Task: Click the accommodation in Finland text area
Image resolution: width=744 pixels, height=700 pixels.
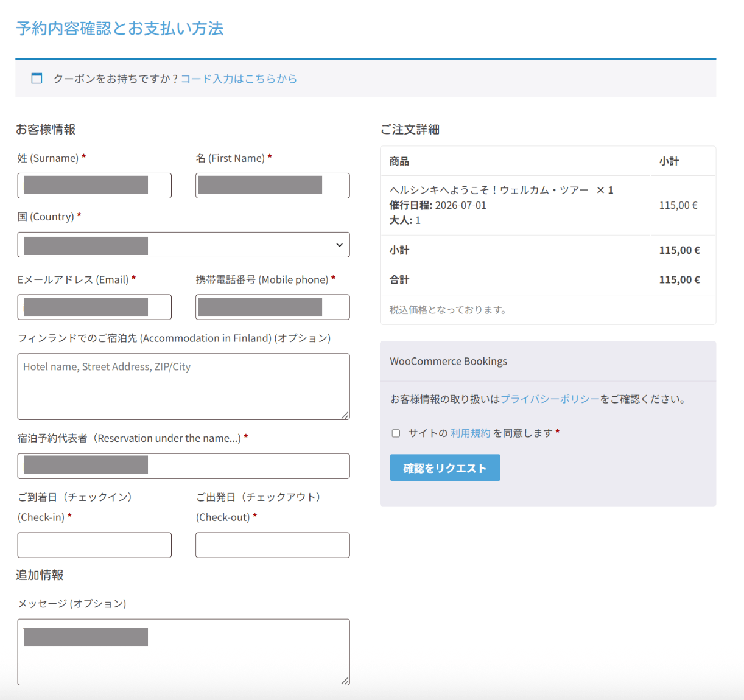Action: pos(183,387)
